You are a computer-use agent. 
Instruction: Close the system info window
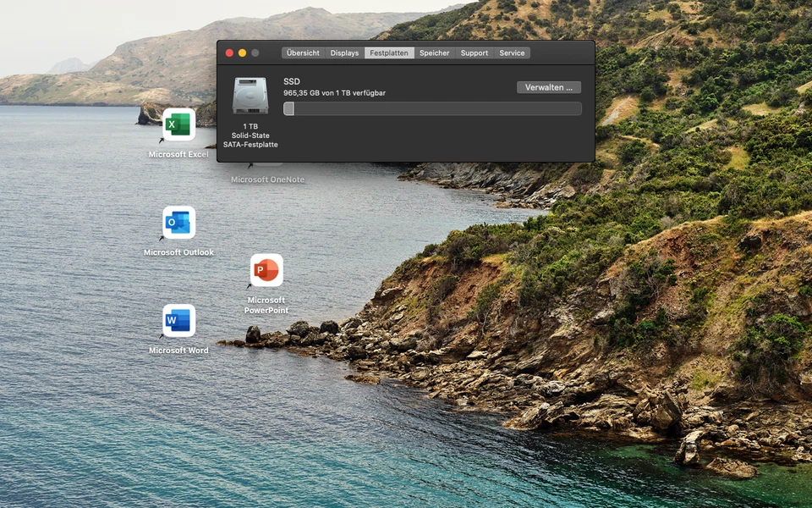click(x=229, y=52)
